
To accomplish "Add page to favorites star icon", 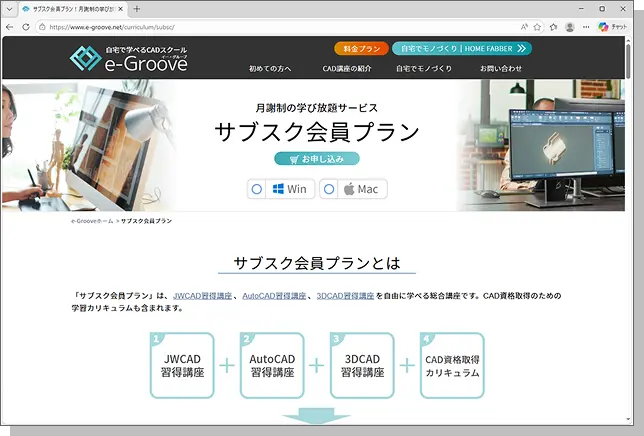I will tap(537, 27).
